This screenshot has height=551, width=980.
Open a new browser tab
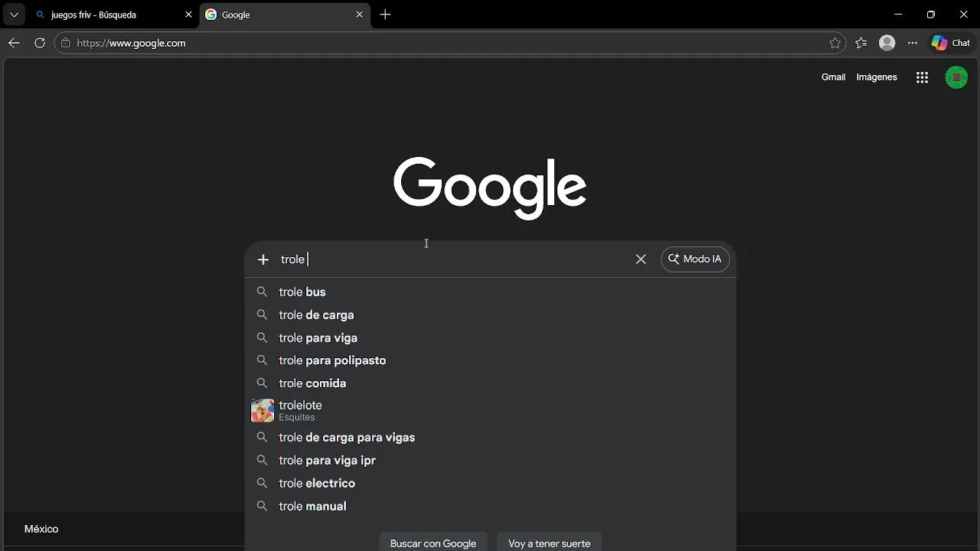pyautogui.click(x=385, y=15)
